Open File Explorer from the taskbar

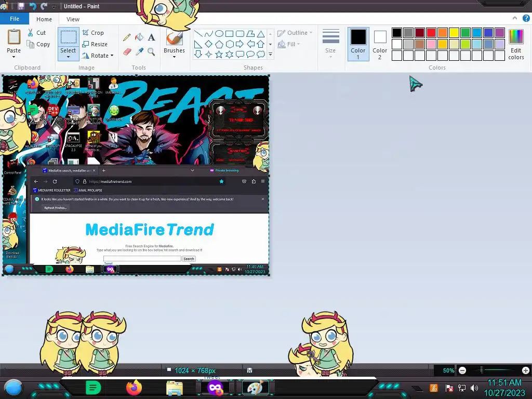(175, 388)
